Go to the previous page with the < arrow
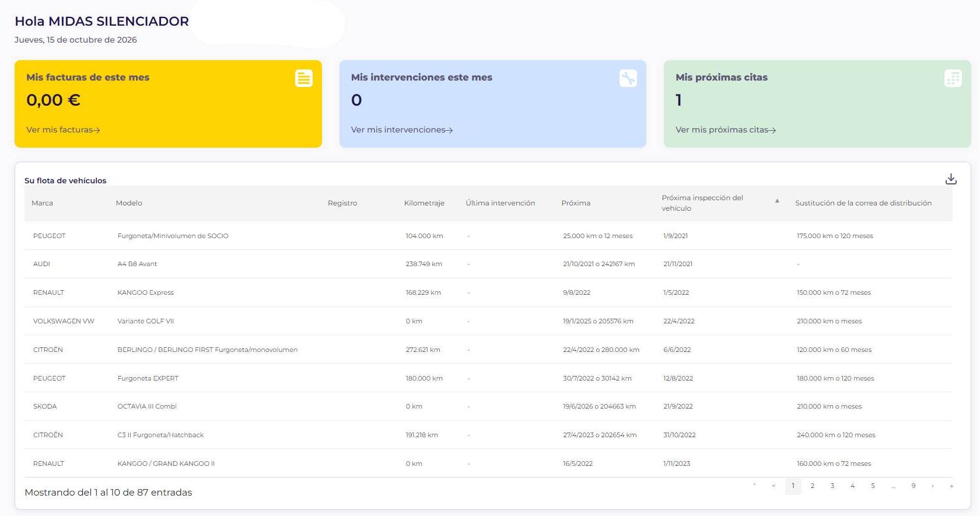 tap(773, 486)
